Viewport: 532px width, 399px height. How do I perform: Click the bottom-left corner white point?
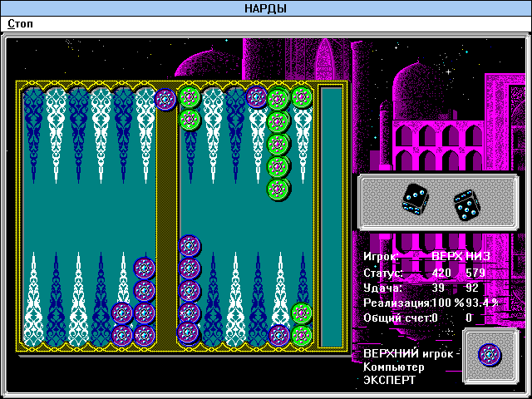coord(33,299)
